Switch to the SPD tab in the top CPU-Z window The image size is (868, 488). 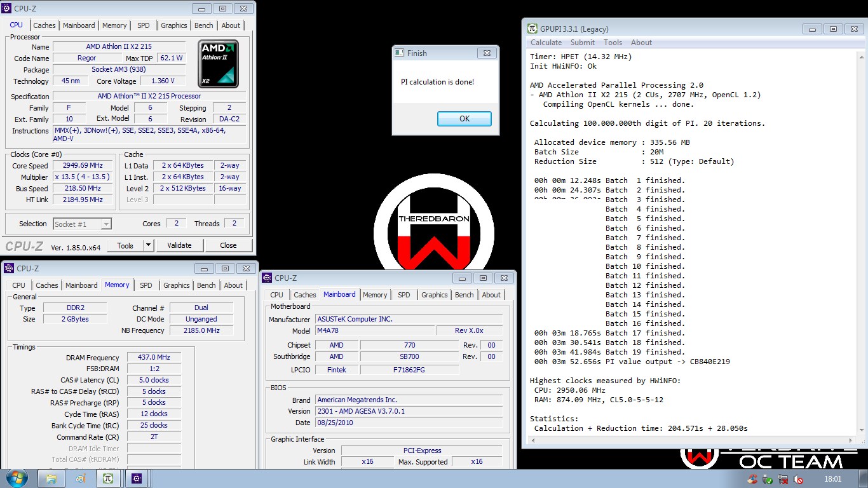click(x=144, y=25)
